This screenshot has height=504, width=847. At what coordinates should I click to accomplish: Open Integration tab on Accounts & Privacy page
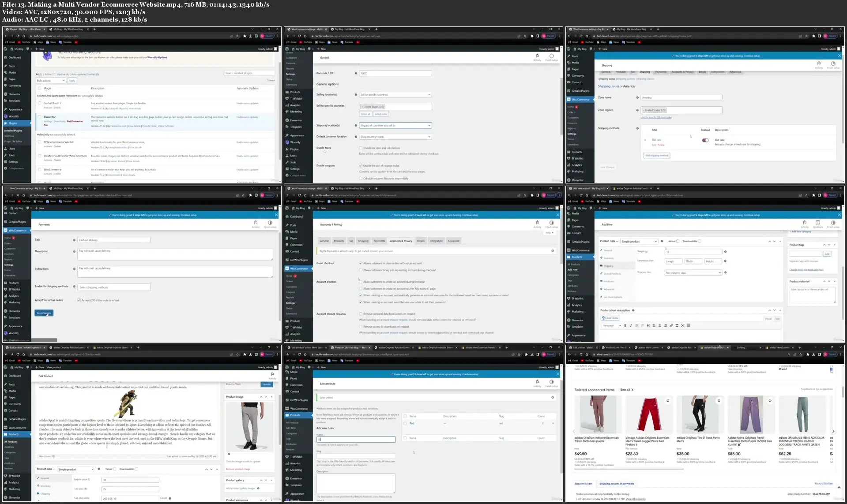tap(436, 241)
